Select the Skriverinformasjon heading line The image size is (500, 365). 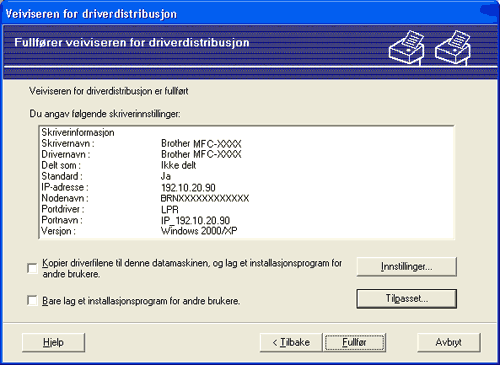pyautogui.click(x=78, y=132)
